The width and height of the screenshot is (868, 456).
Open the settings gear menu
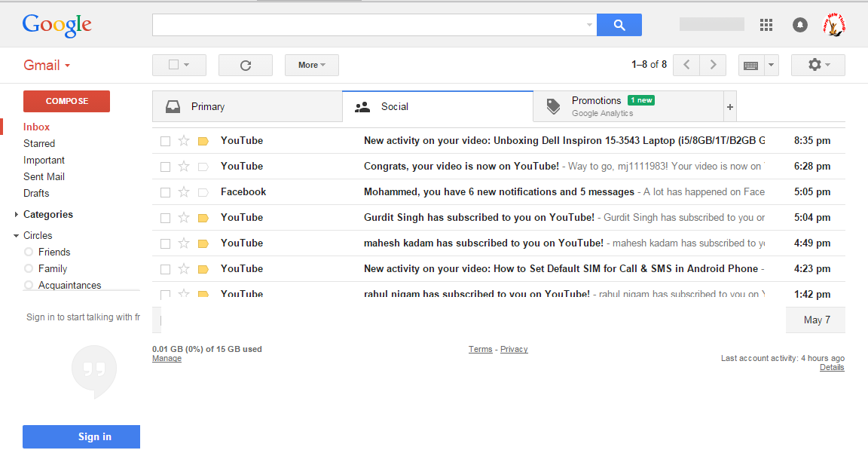tap(818, 65)
